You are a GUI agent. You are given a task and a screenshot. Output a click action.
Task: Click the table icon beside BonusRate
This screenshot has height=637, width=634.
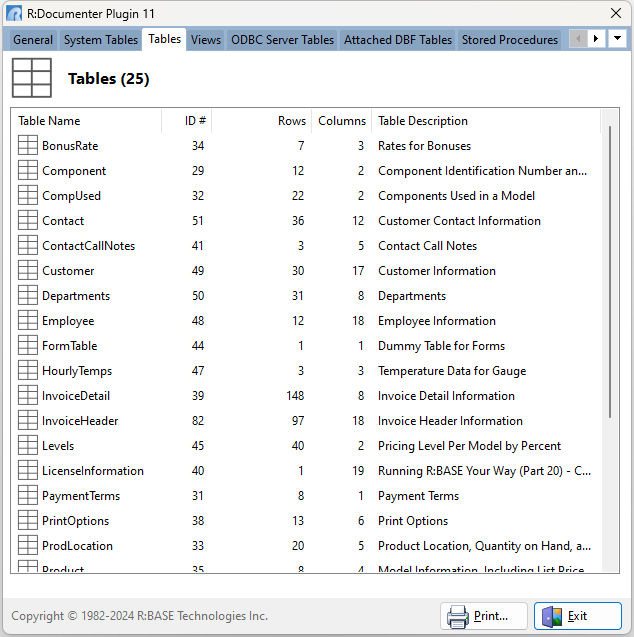pyautogui.click(x=28, y=145)
